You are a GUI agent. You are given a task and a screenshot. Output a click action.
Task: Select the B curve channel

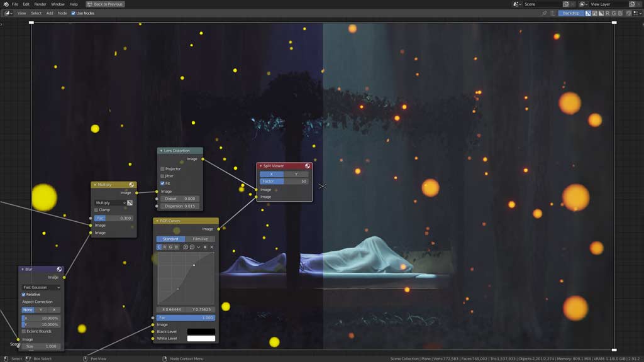pyautogui.click(x=177, y=247)
